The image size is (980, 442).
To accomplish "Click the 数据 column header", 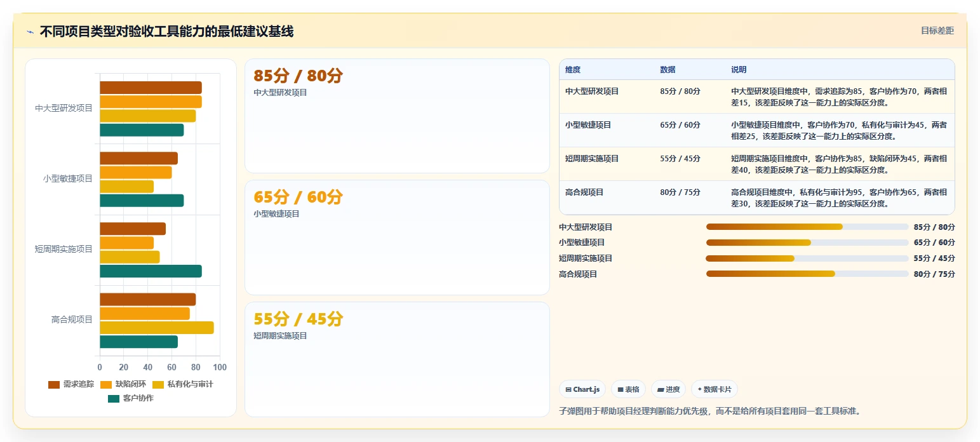I will 668,70.
